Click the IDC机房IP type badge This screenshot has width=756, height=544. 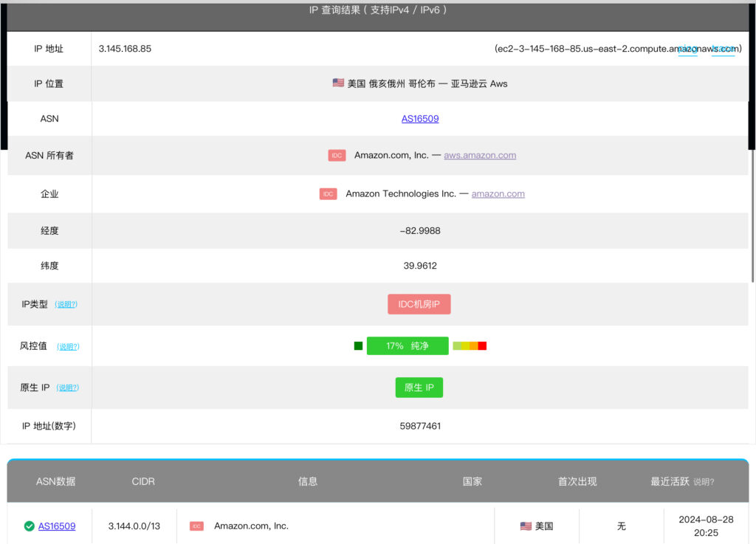point(419,304)
